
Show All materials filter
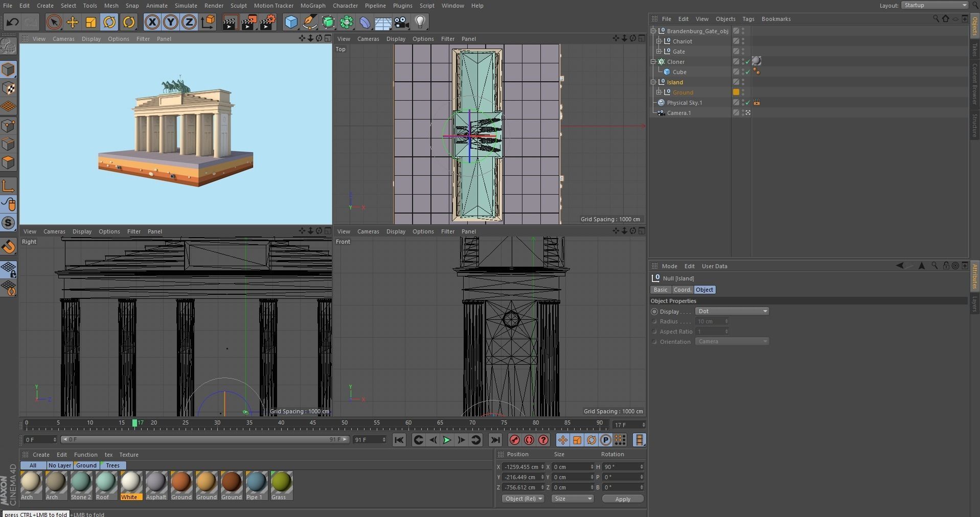click(x=33, y=465)
